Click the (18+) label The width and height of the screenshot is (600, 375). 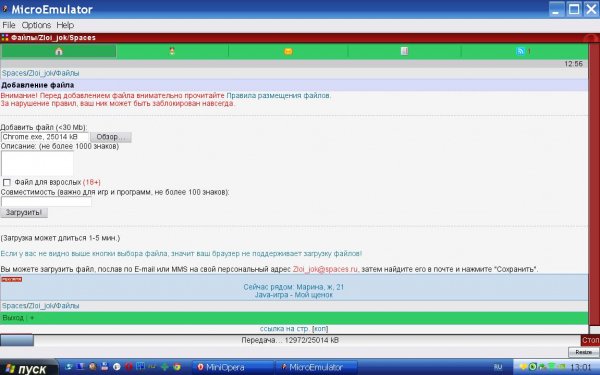point(92,182)
